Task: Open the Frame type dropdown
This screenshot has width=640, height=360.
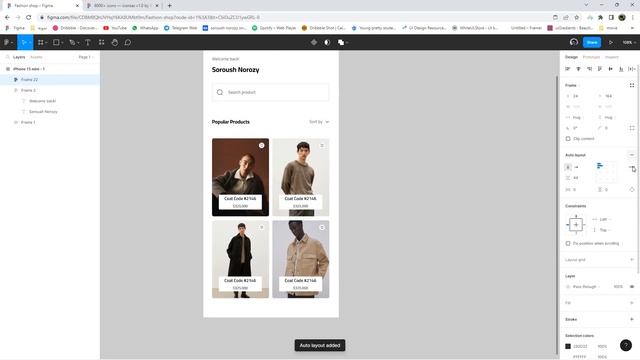Action: pos(573,85)
